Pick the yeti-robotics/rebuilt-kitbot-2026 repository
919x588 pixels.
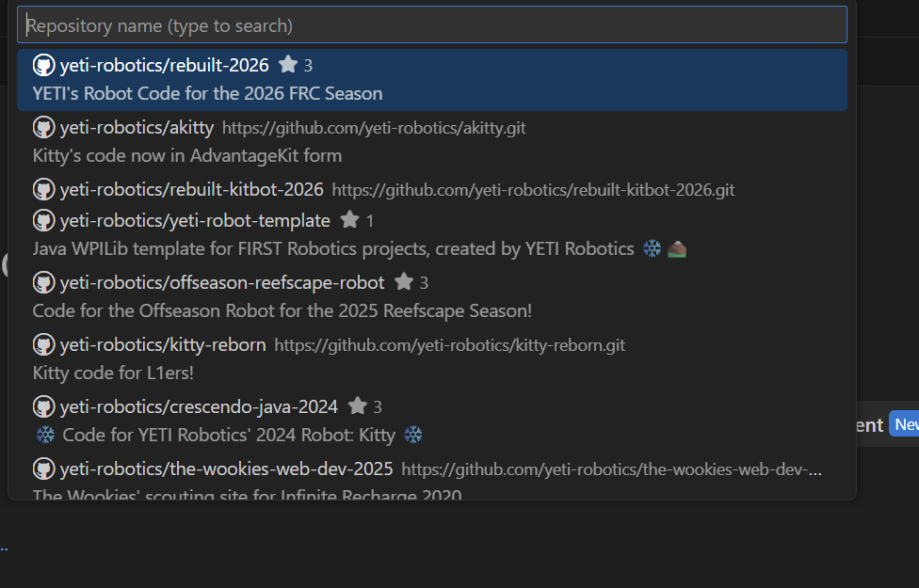191,189
